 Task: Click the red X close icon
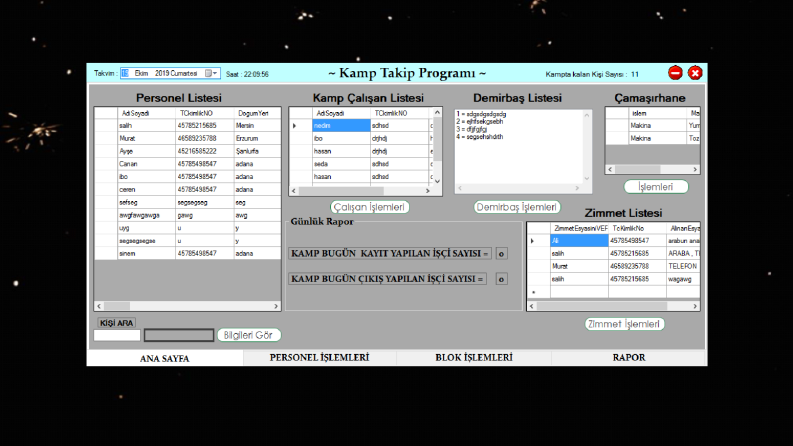695,73
